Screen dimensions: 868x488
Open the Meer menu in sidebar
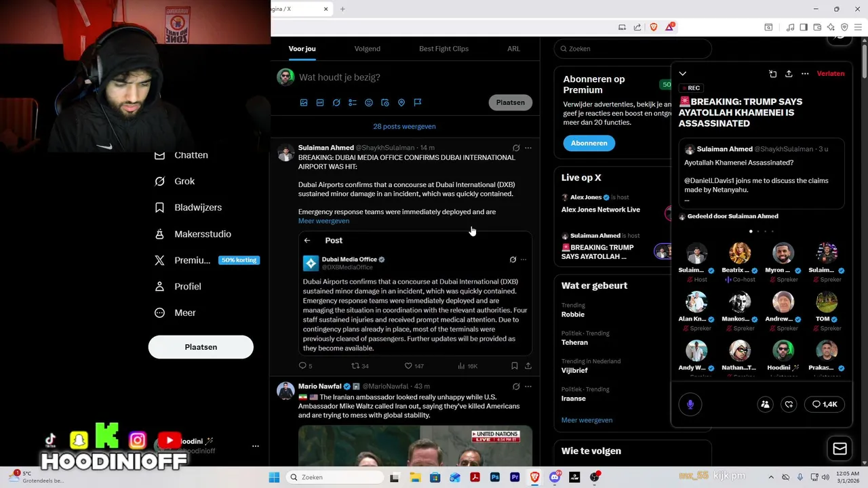click(x=175, y=312)
